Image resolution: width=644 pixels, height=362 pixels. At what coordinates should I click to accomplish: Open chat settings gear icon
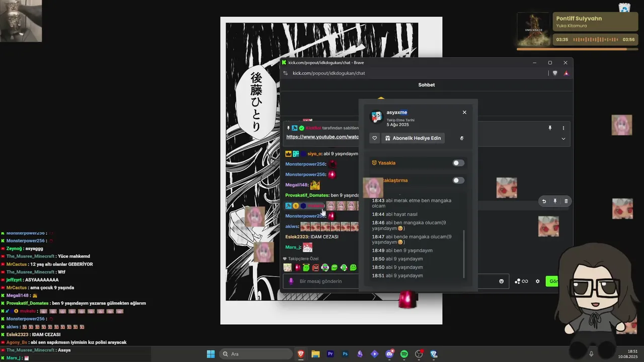tap(537, 281)
